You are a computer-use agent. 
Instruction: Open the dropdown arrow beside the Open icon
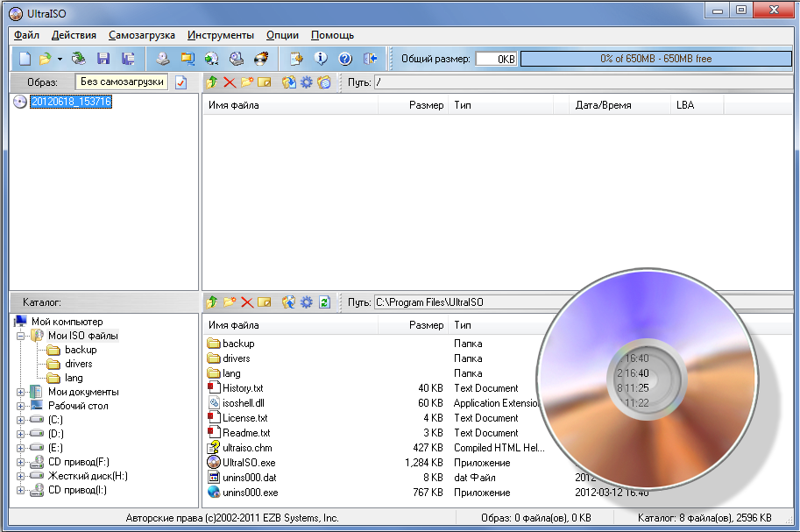tap(60, 60)
